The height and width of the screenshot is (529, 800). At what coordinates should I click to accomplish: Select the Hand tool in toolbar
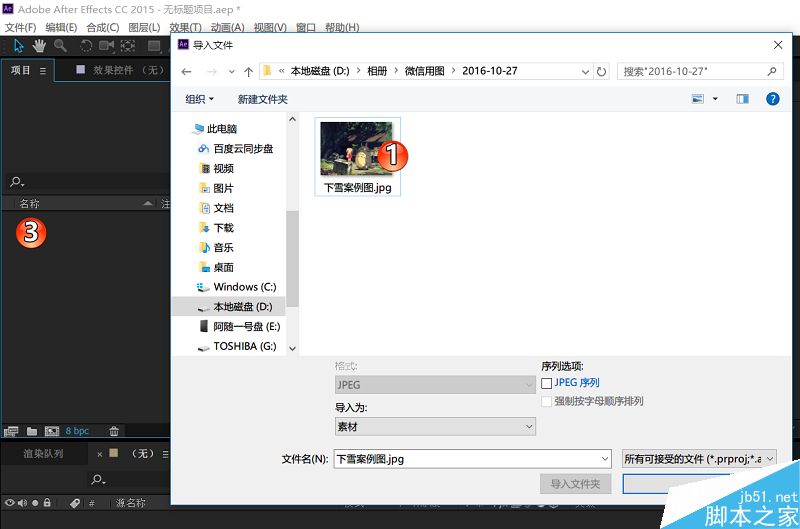39,45
